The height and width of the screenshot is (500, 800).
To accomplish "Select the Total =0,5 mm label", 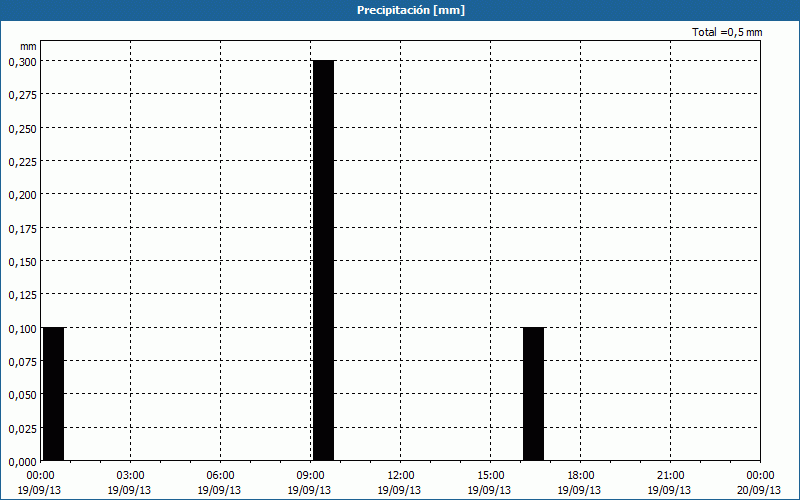I will (727, 32).
